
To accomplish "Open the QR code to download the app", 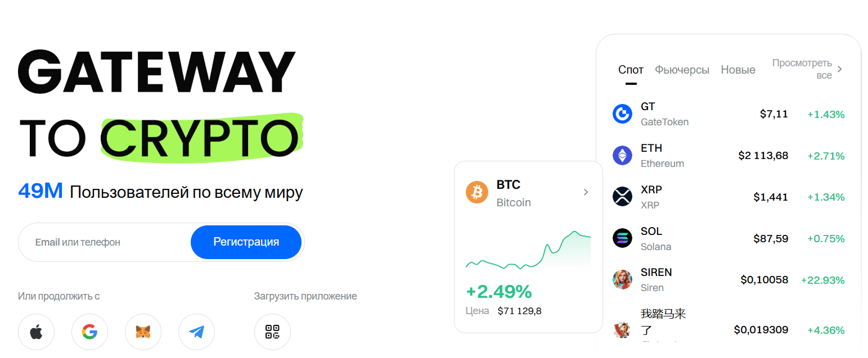I will click(x=272, y=332).
